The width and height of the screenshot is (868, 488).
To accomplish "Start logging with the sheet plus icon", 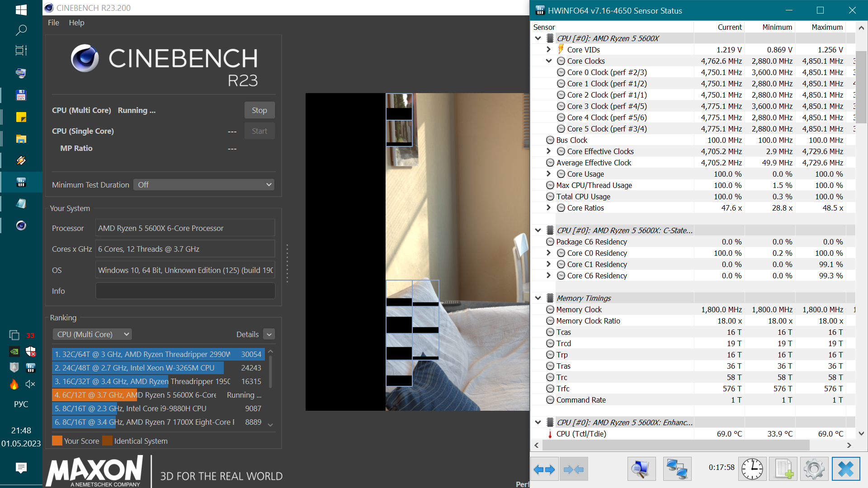I will [783, 469].
